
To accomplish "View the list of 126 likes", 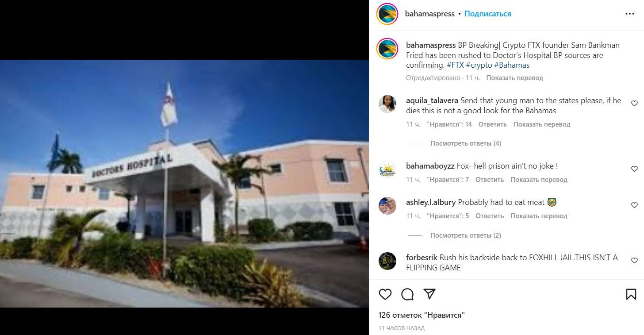I will click(x=422, y=315).
